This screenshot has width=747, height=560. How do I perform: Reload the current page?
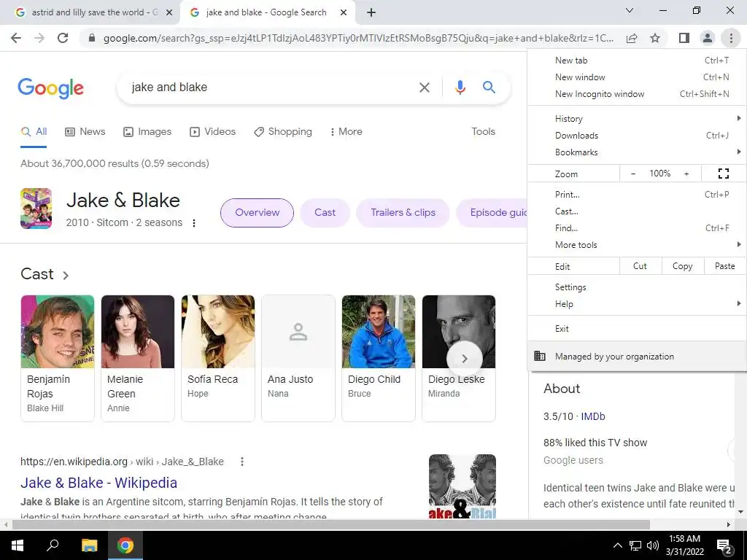click(x=63, y=38)
